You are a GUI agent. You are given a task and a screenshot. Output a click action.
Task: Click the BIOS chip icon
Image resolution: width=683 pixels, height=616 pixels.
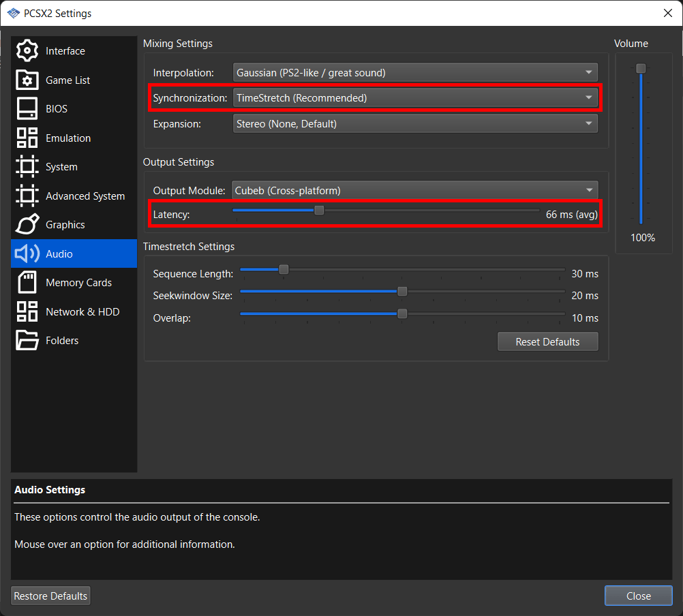(x=27, y=108)
